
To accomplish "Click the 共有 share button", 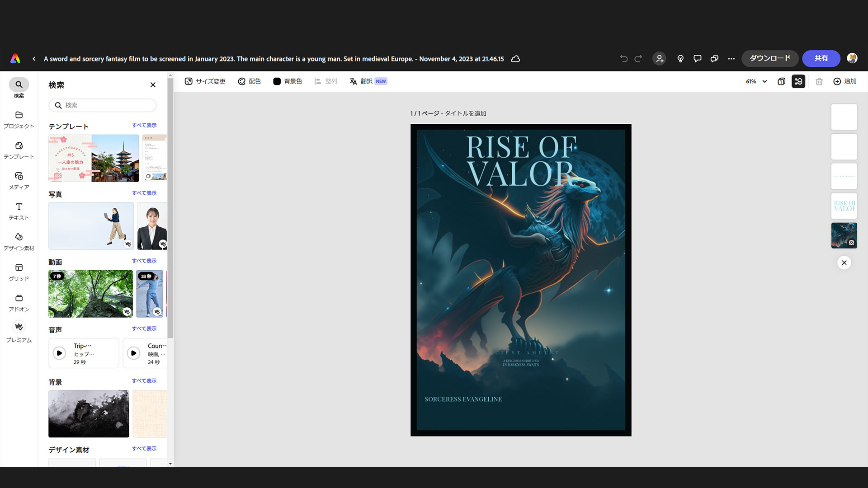I will coord(821,58).
